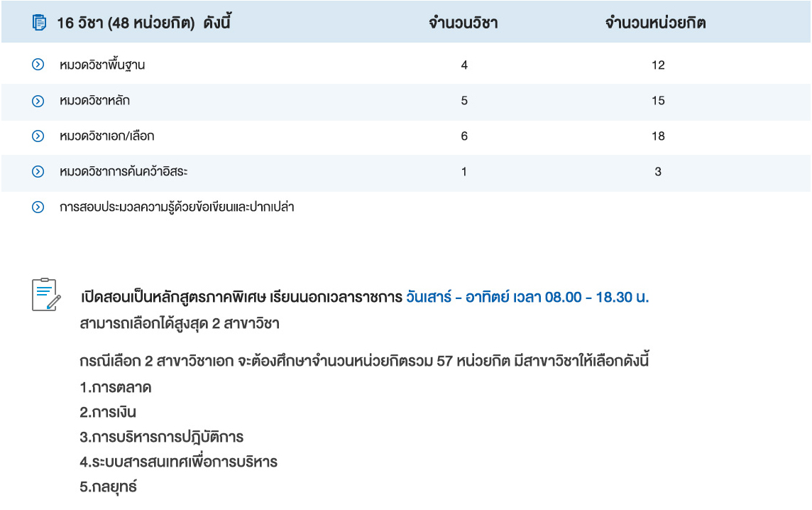Select the 2.การเงิน major option
The width and height of the screenshot is (812, 510).
[108, 412]
